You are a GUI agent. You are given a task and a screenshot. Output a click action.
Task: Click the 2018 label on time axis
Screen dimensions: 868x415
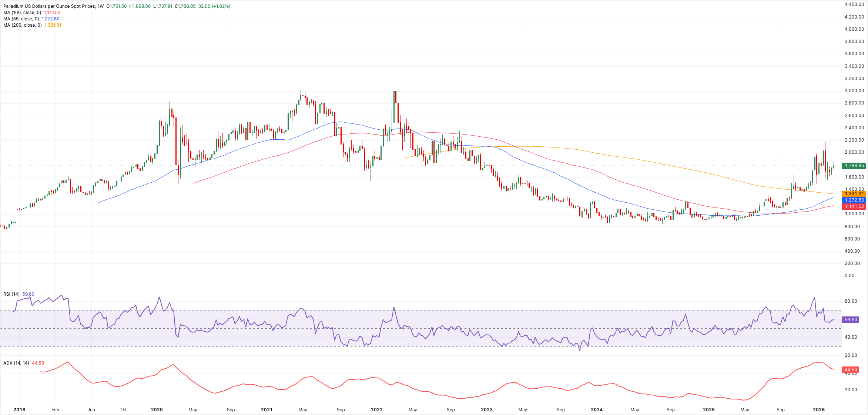pos(19,409)
